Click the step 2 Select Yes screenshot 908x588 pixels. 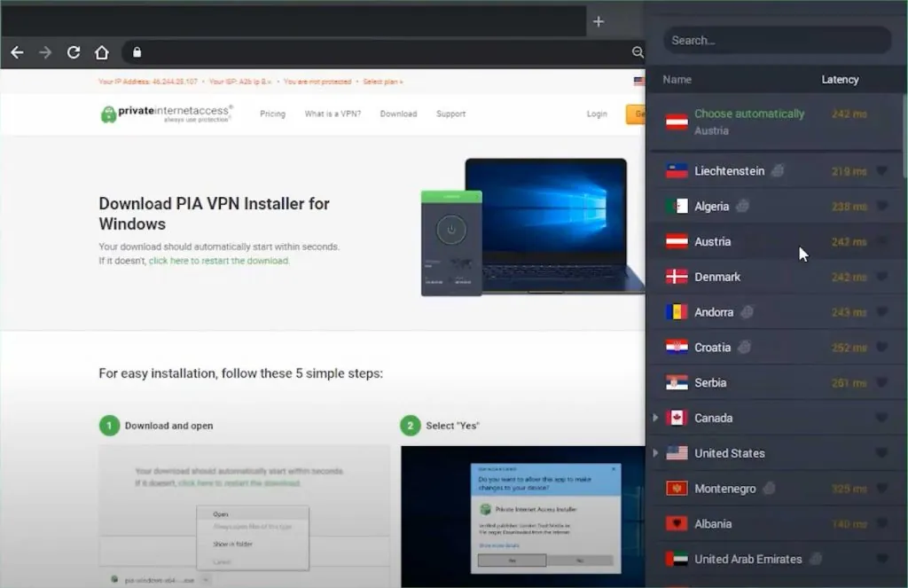point(523,516)
